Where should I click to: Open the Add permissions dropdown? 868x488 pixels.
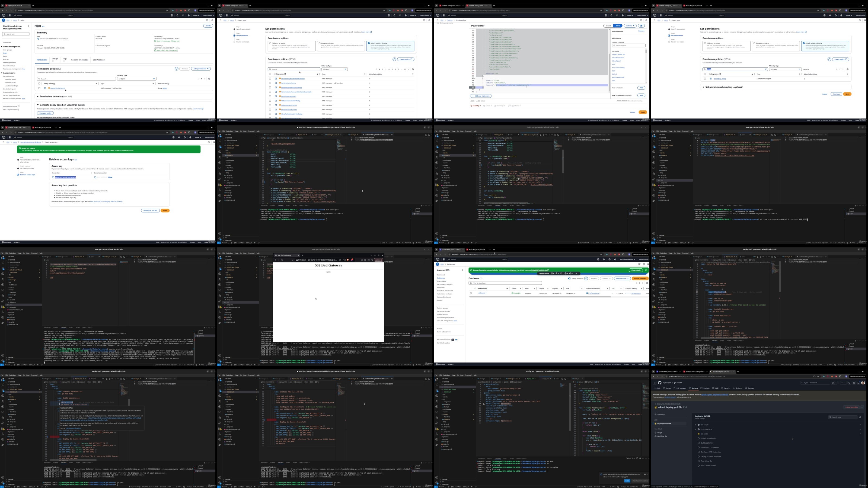201,69
